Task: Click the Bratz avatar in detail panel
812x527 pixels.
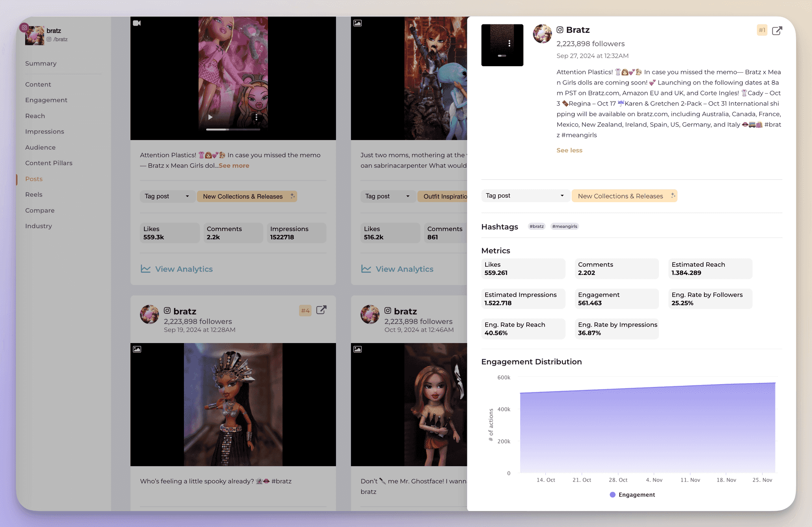Action: pos(542,34)
